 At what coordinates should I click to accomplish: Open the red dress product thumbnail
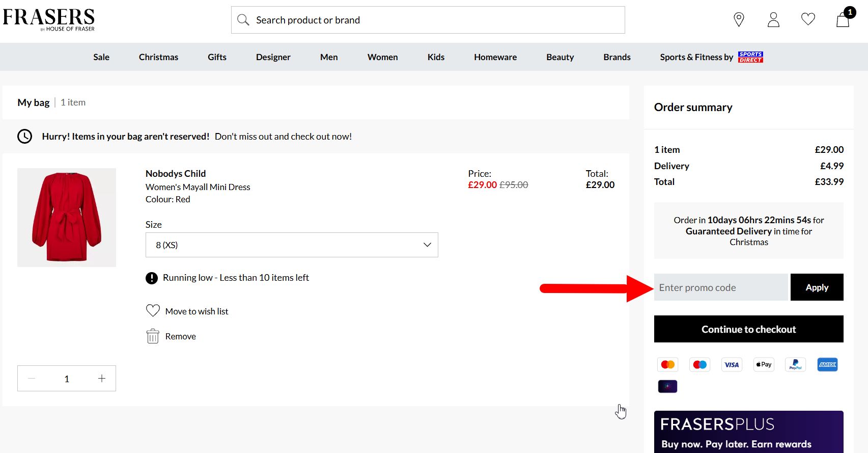click(x=67, y=218)
